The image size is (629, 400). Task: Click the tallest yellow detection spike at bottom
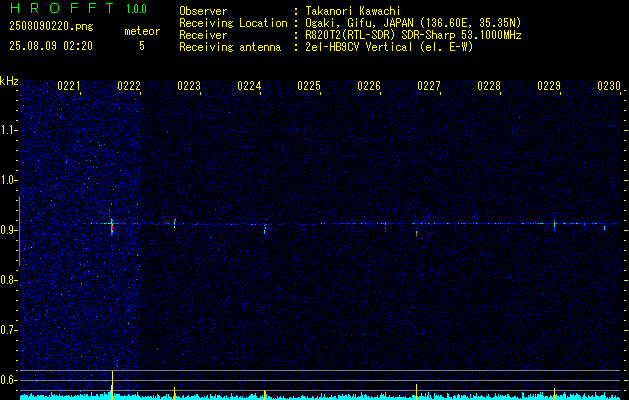tap(112, 385)
